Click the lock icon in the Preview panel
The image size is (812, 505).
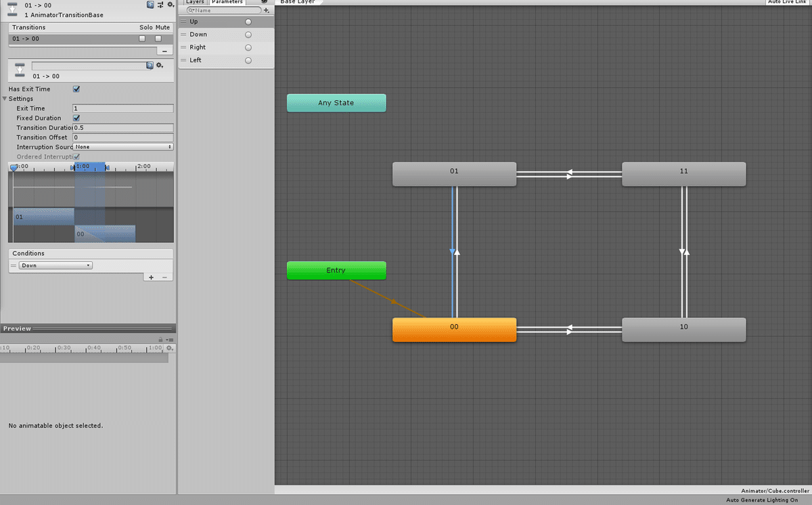point(160,339)
